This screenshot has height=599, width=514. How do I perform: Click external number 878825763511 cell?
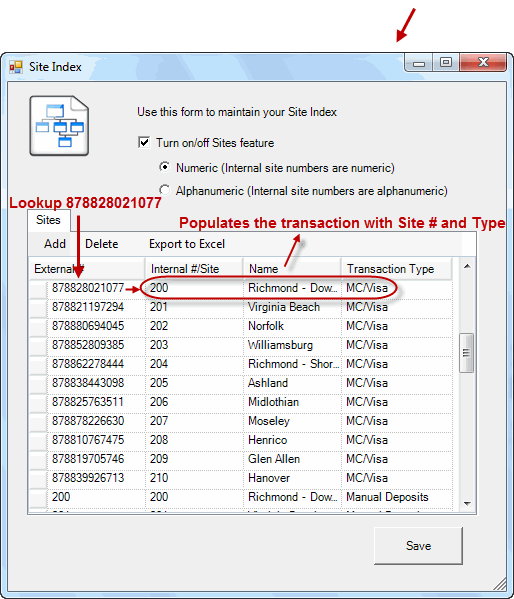pos(96,403)
